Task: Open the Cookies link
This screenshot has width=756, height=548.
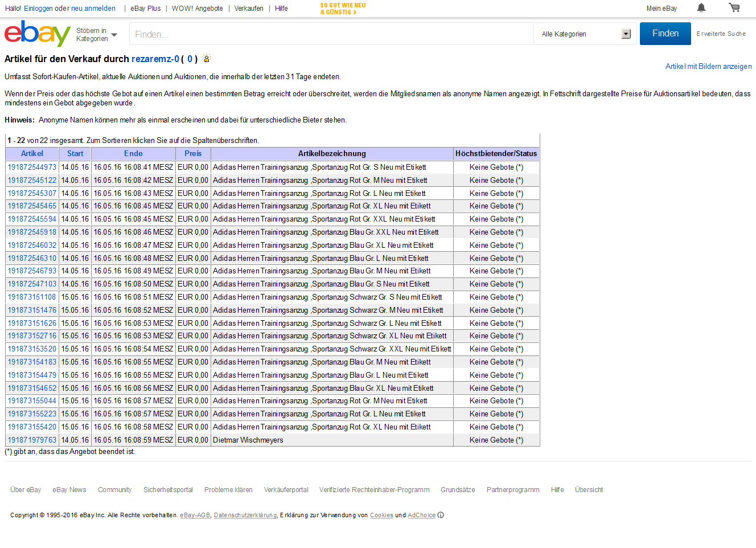Action: [381, 515]
